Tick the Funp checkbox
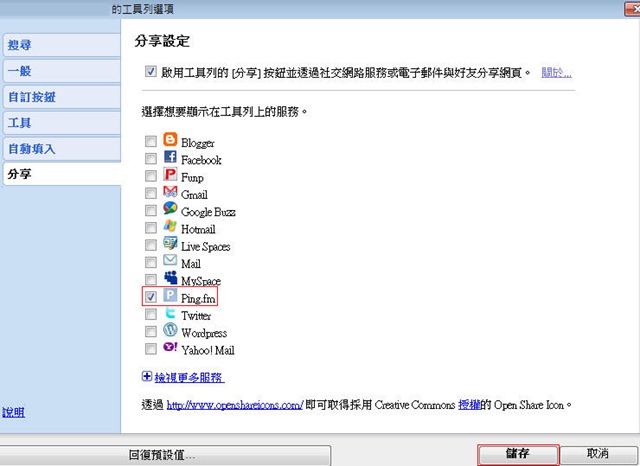Viewport: 640px width, 466px height. (x=151, y=176)
